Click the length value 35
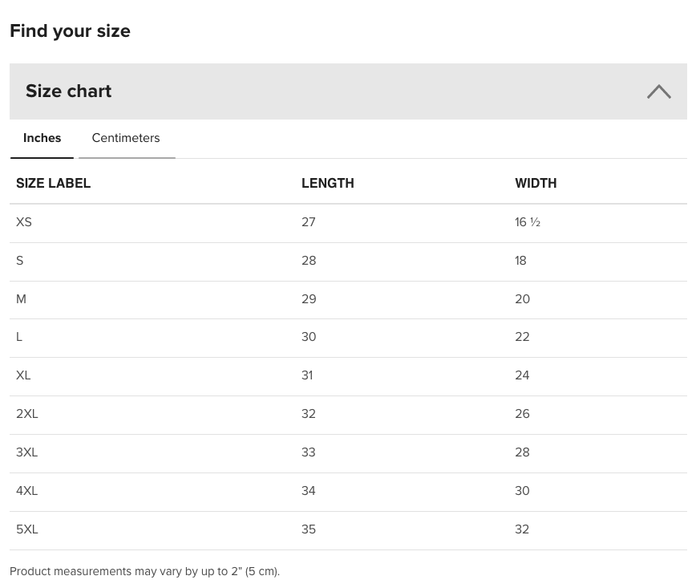The width and height of the screenshot is (700, 588). point(309,529)
